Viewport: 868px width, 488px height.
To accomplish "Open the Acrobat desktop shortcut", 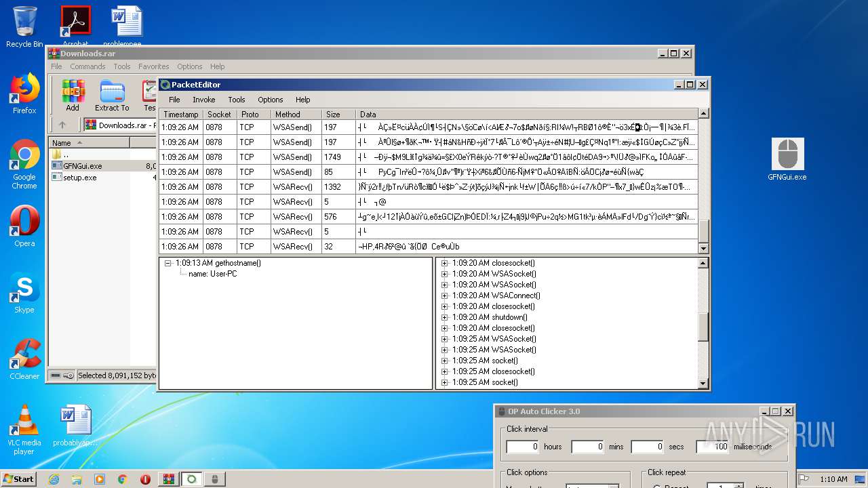I will pyautogui.click(x=75, y=26).
